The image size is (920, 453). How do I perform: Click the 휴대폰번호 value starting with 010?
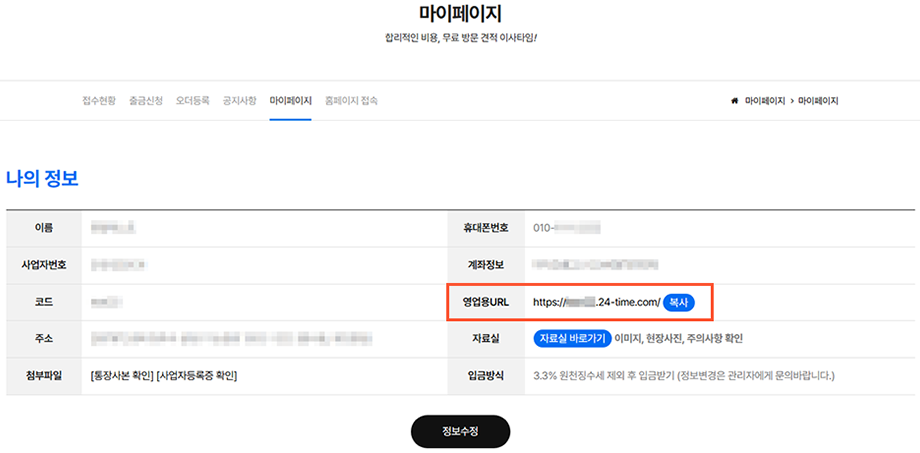click(566, 228)
